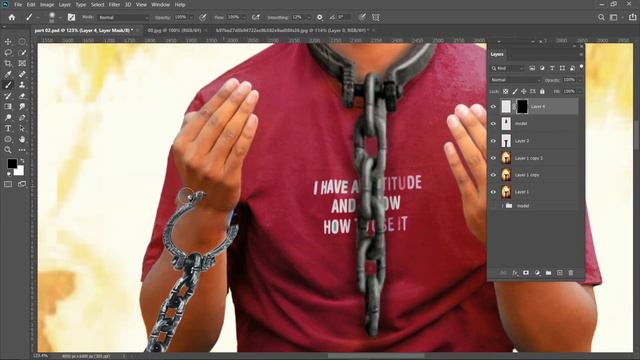Select the Dodge tool
640x360 pixels.
point(8,118)
